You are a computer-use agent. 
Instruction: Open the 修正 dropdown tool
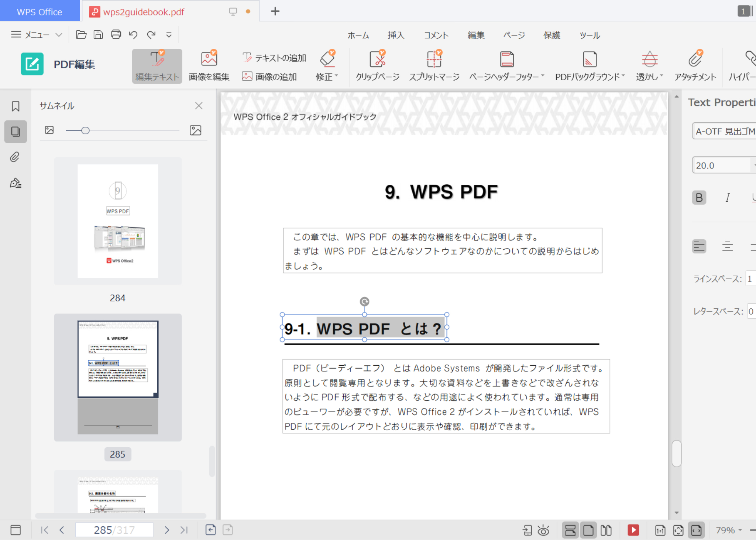(x=327, y=66)
